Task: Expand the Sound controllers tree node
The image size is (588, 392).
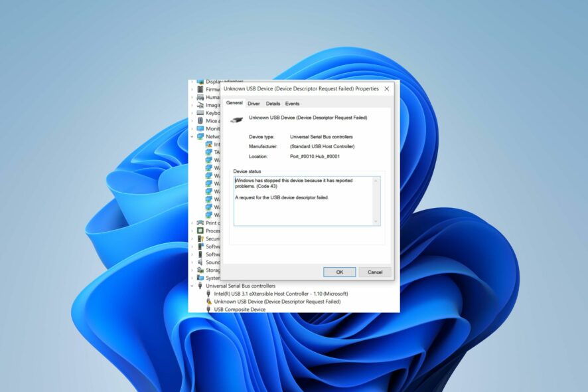Action: tap(192, 262)
